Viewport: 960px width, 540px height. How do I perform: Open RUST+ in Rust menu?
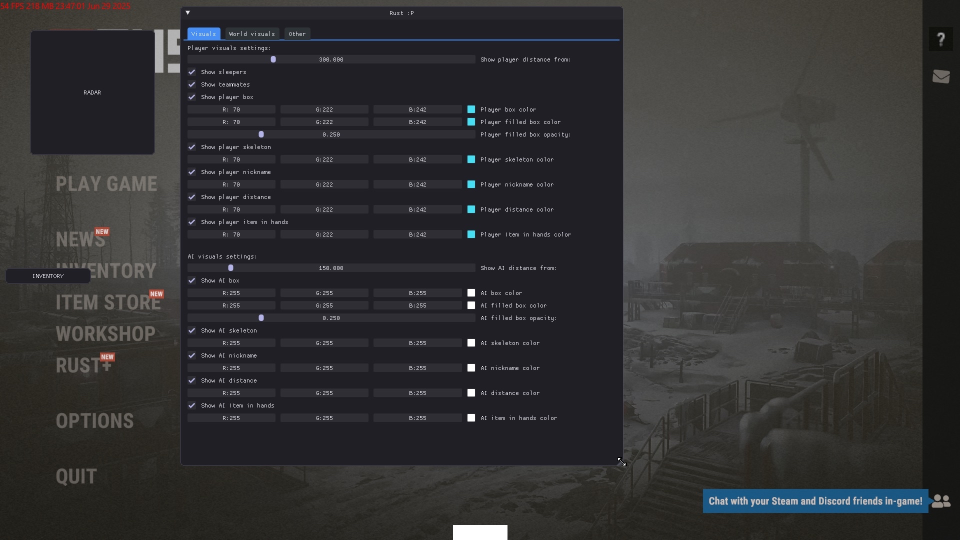point(84,366)
